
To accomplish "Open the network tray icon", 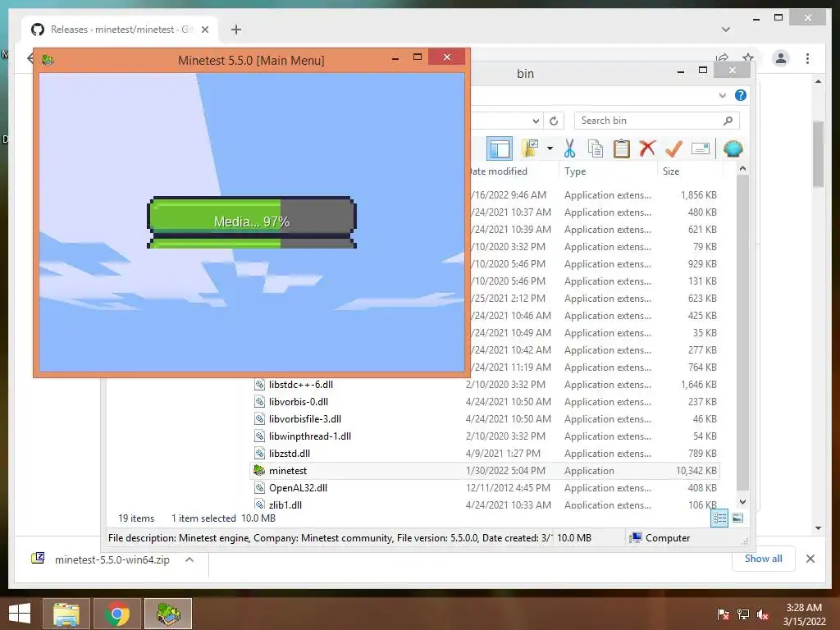I will (x=742, y=614).
